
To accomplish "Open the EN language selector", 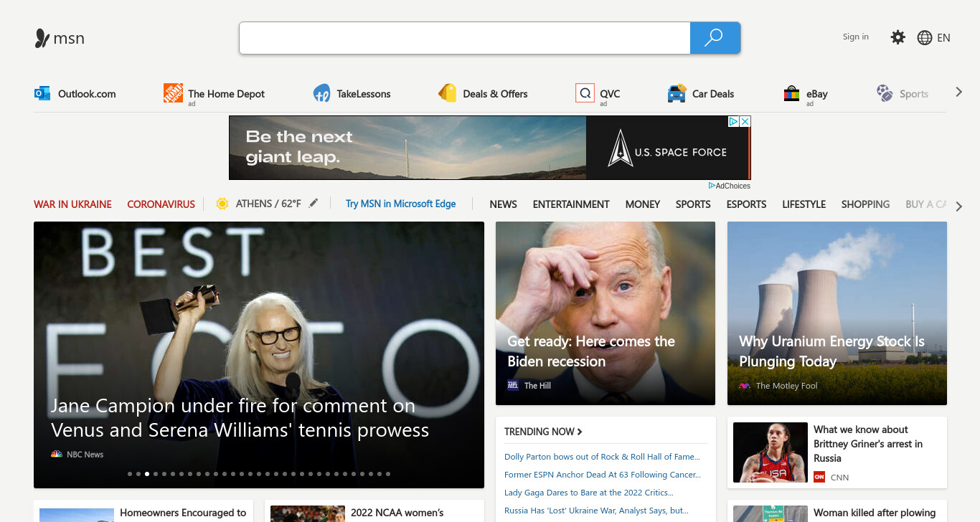I will coord(943,38).
